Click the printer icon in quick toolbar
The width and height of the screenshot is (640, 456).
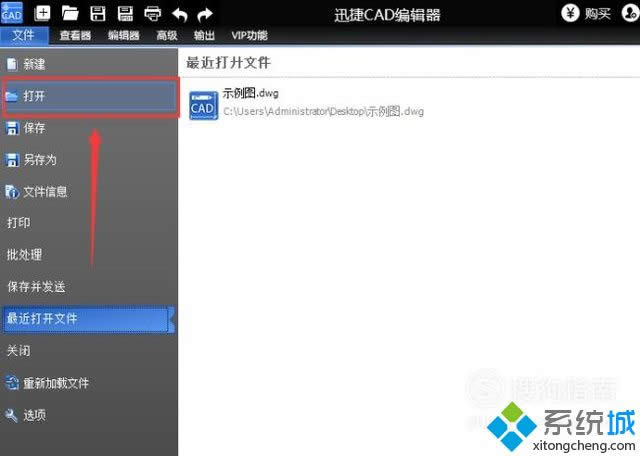coord(153,14)
